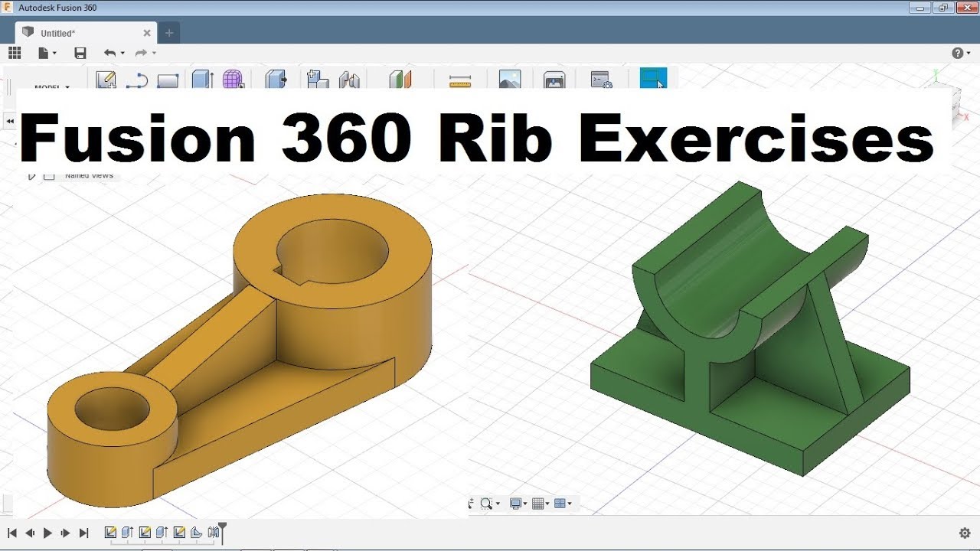Open the Construct plane tool
The image size is (980, 551).
[x=400, y=80]
